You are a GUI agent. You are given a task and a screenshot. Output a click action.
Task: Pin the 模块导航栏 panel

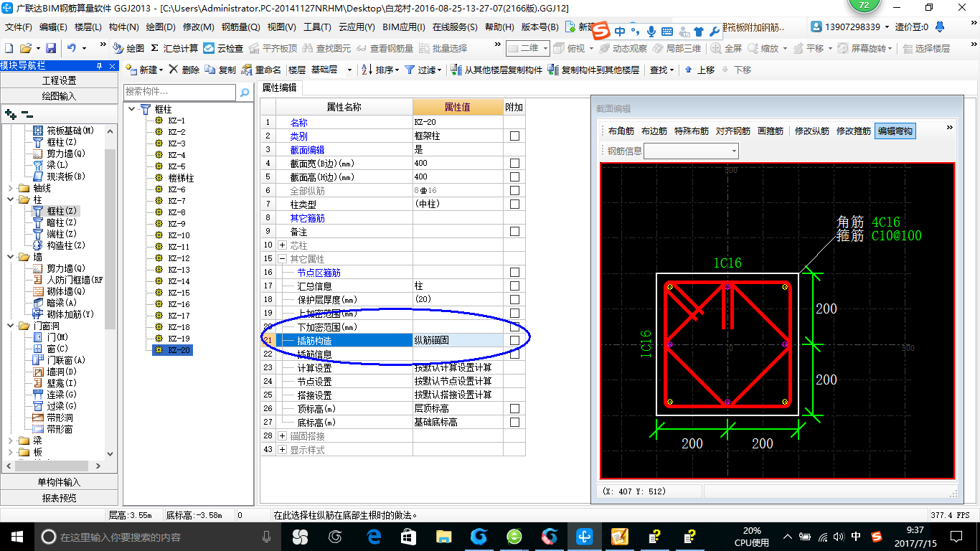pyautogui.click(x=100, y=65)
